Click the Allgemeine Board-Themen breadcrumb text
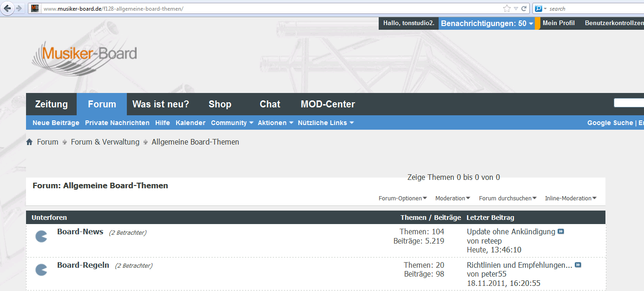644x291 pixels. click(x=196, y=142)
